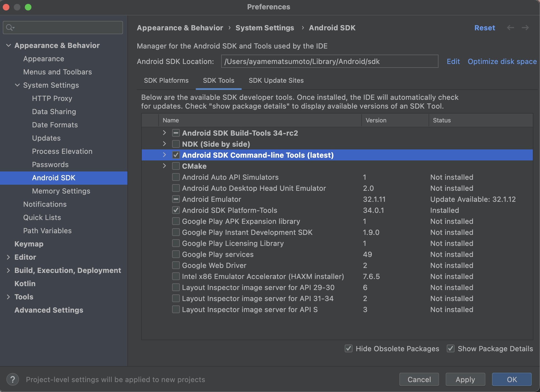Uncheck Hide Obsolete Packages
This screenshot has height=392, width=540.
pyautogui.click(x=349, y=348)
